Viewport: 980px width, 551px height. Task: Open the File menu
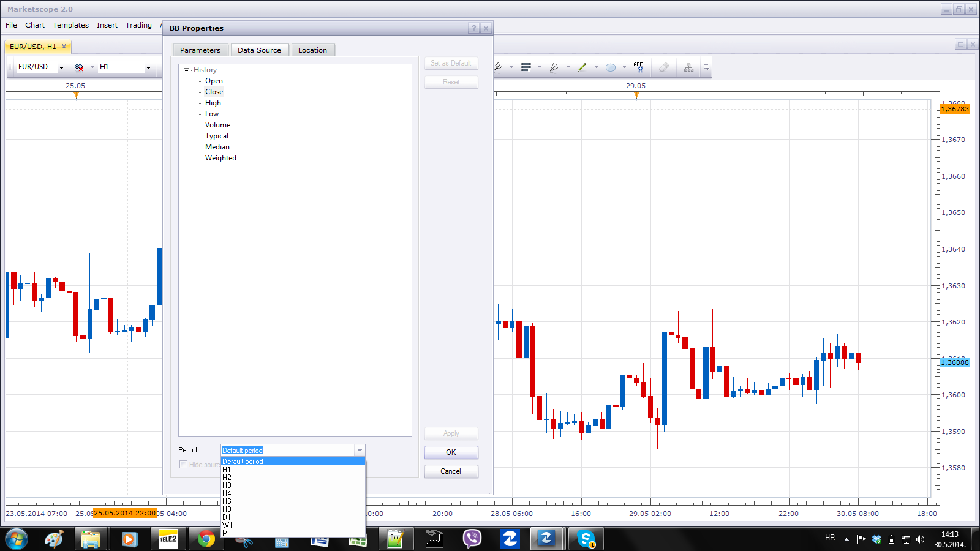12,25
